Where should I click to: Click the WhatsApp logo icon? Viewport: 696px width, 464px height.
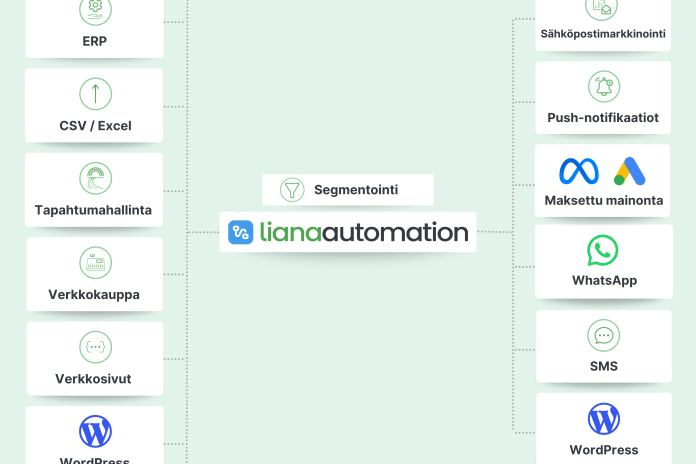pyautogui.click(x=603, y=249)
